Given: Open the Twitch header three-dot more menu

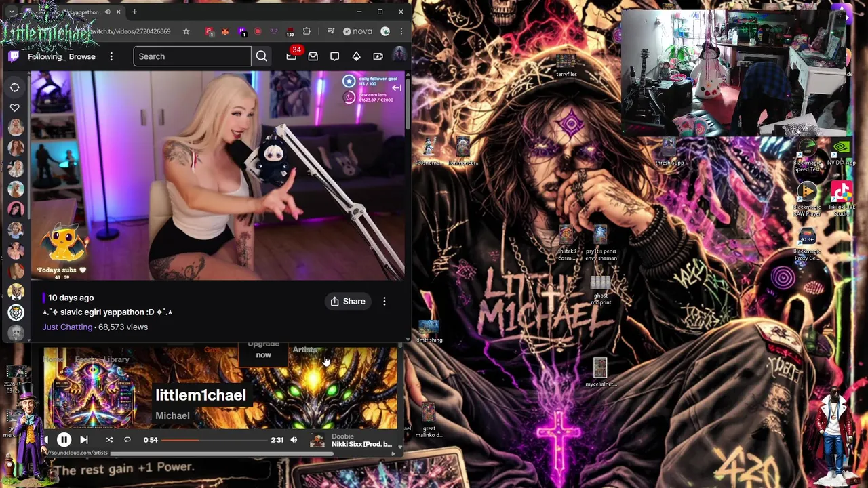Looking at the screenshot, I should 111,56.
